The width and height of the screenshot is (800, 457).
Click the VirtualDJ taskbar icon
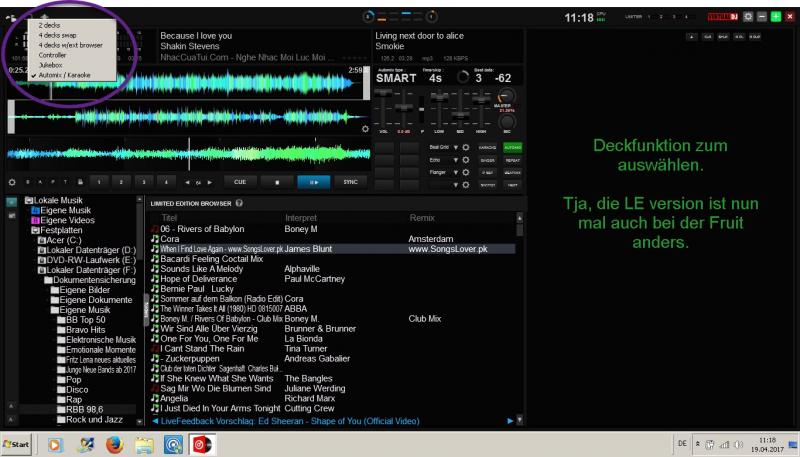(x=202, y=445)
